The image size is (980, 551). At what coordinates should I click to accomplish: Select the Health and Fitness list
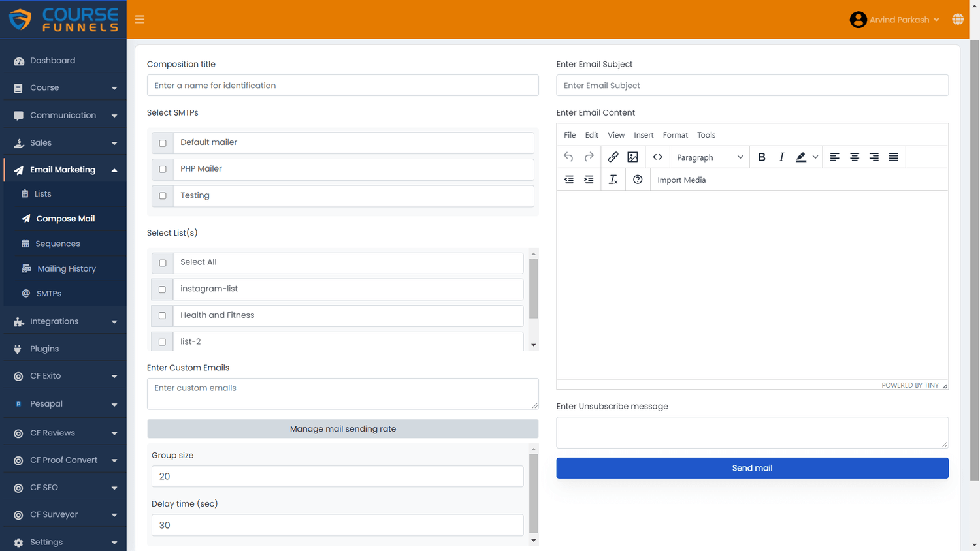[x=162, y=315]
